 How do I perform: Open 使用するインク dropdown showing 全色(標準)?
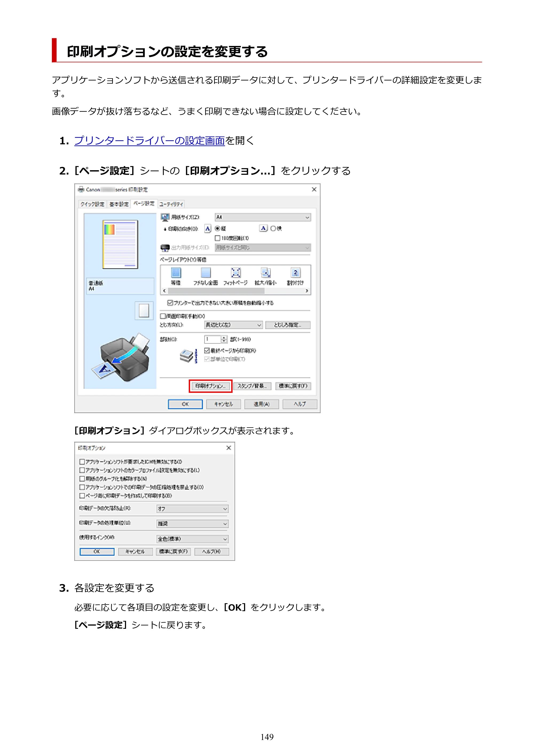pyautogui.click(x=193, y=539)
